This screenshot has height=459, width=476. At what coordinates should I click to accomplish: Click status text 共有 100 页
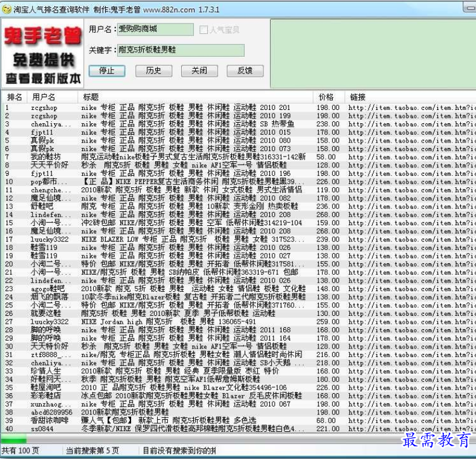coord(21,451)
